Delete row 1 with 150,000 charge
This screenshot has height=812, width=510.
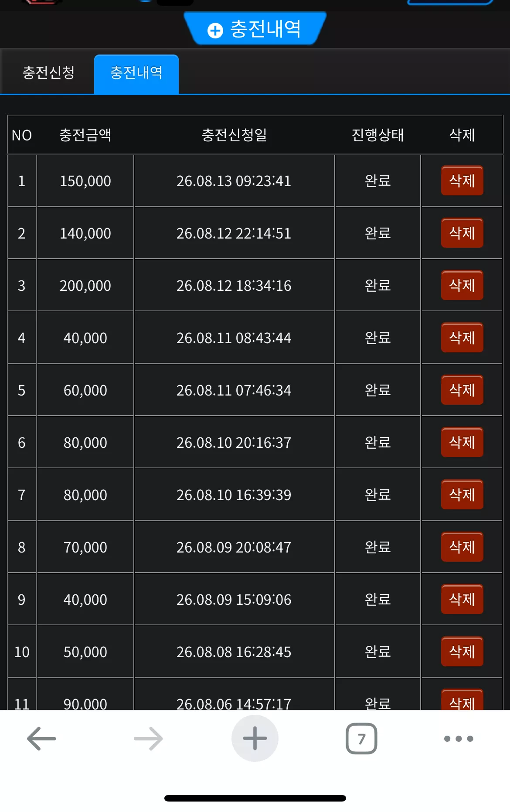pyautogui.click(x=462, y=181)
